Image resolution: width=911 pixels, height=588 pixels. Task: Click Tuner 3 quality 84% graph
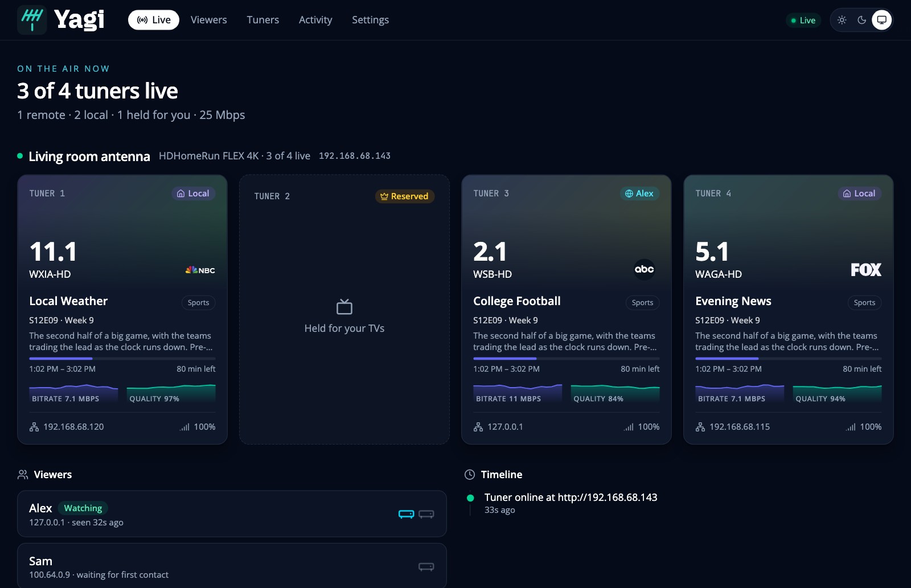615,394
